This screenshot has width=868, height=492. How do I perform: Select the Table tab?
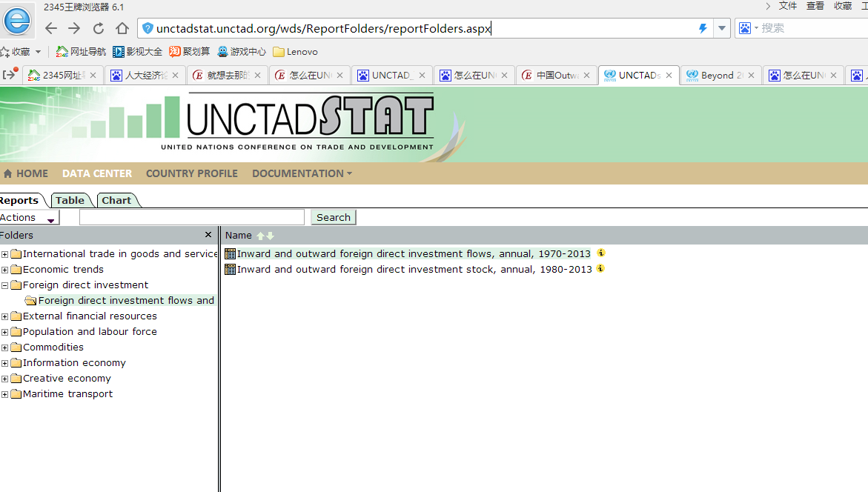(x=70, y=200)
